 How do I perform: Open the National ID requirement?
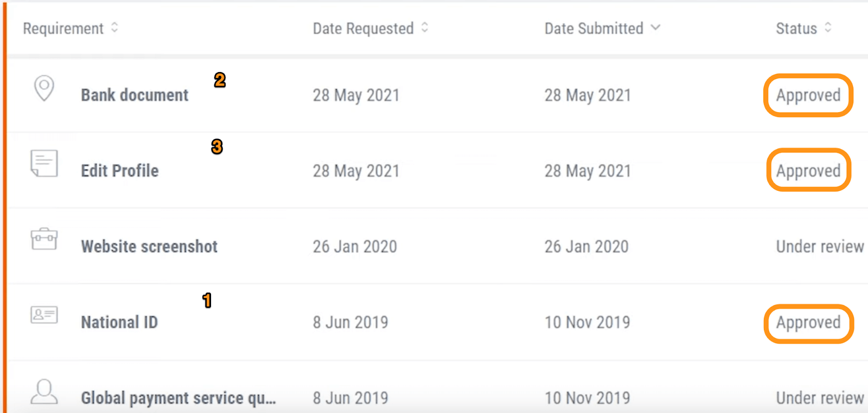[x=119, y=322]
